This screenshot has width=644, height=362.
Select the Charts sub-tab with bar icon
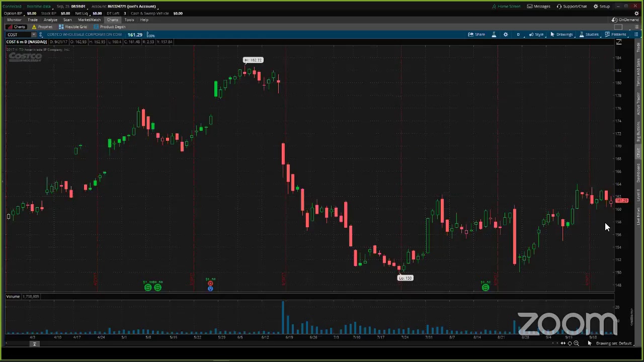pyautogui.click(x=17, y=27)
